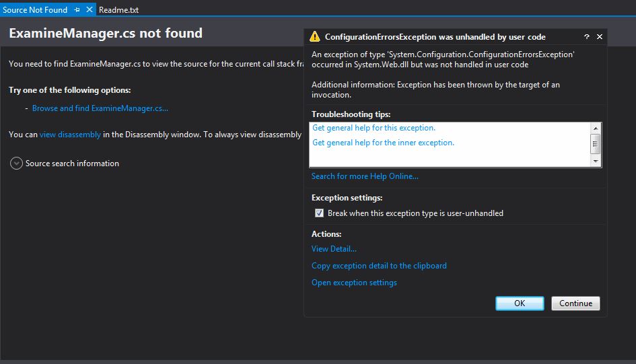
Task: Open general help for the inner exception
Action: [x=383, y=143]
